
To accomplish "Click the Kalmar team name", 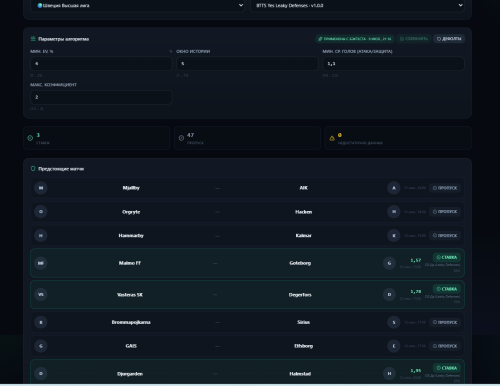I will click(x=303, y=236).
